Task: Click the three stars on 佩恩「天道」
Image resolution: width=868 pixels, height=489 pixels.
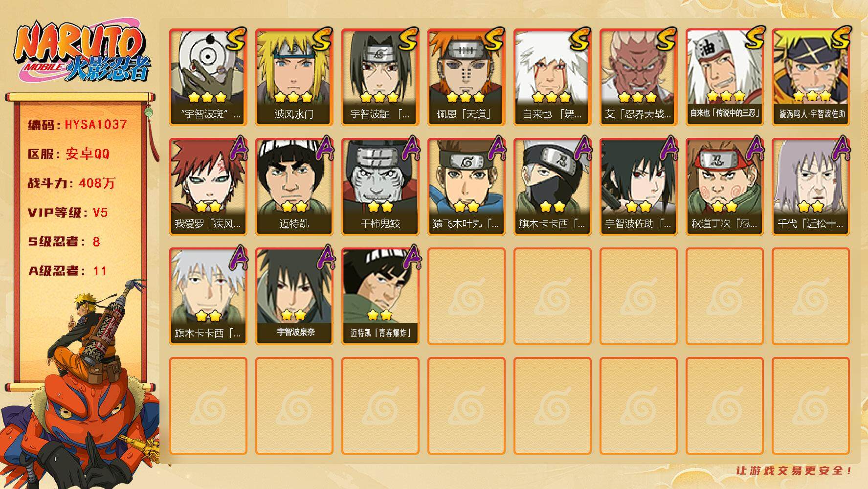Action: point(466,97)
